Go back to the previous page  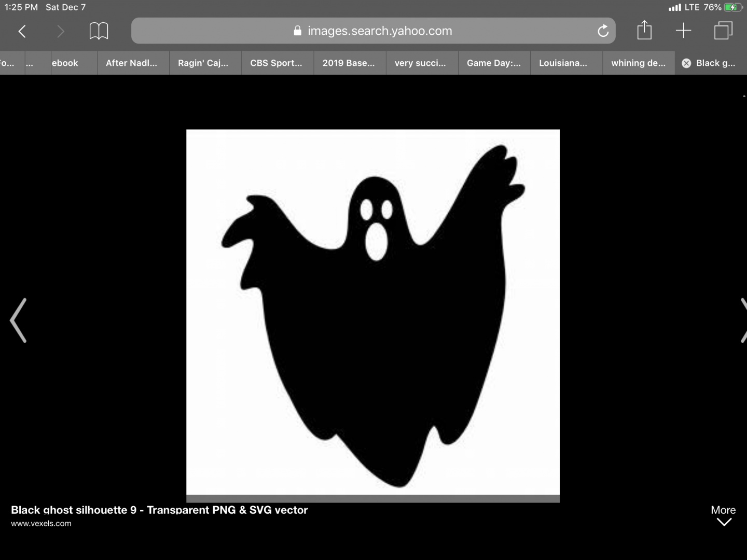point(22,31)
